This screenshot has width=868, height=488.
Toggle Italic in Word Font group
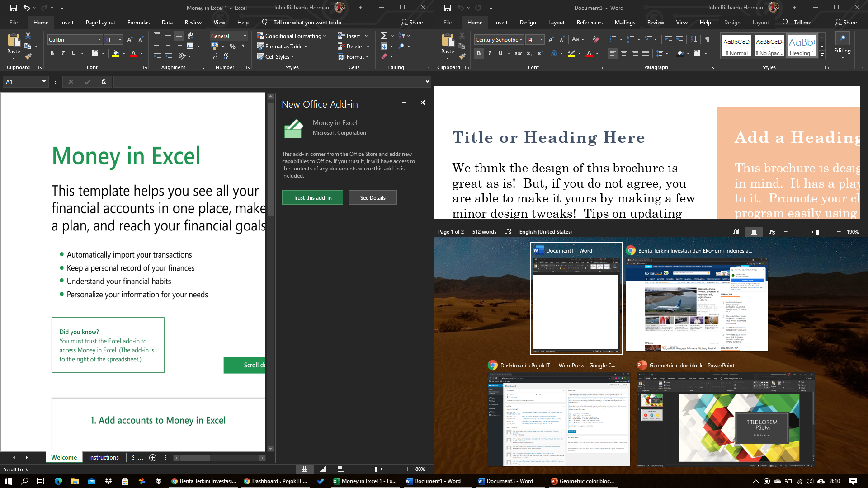pyautogui.click(x=490, y=53)
